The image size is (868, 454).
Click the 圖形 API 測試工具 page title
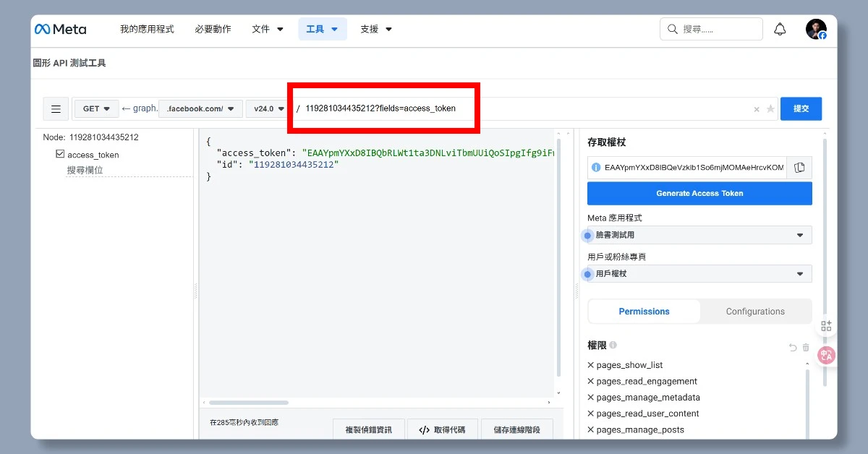[x=69, y=63]
